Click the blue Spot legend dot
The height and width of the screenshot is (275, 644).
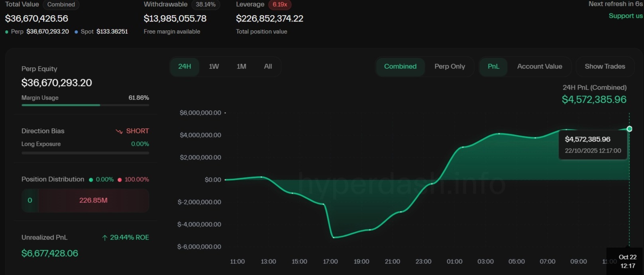click(76, 32)
